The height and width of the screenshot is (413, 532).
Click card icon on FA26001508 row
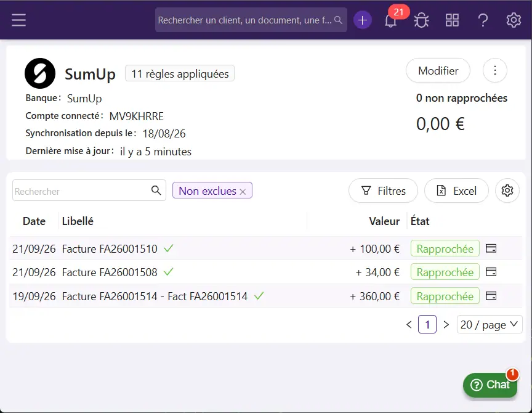click(x=491, y=272)
